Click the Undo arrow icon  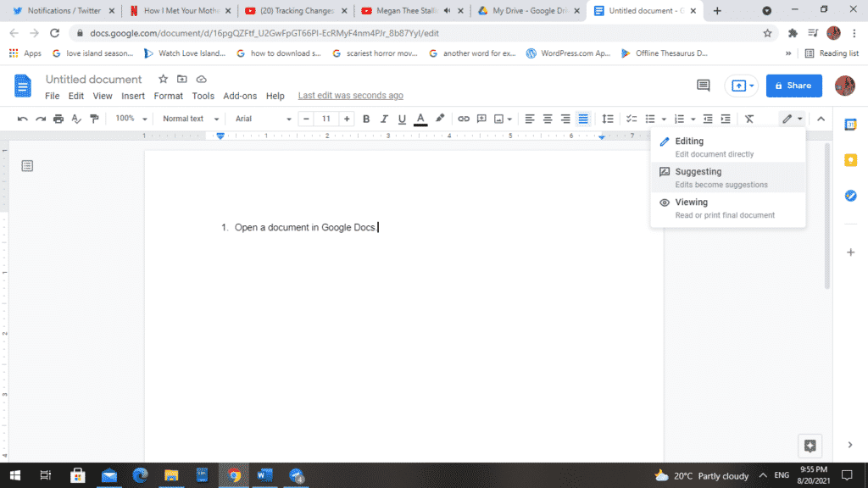(23, 119)
